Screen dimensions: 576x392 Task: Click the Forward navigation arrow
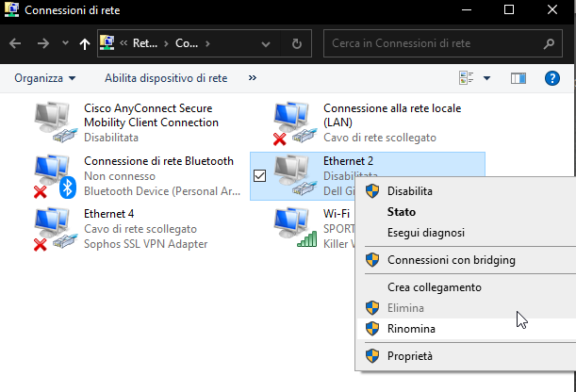point(43,43)
